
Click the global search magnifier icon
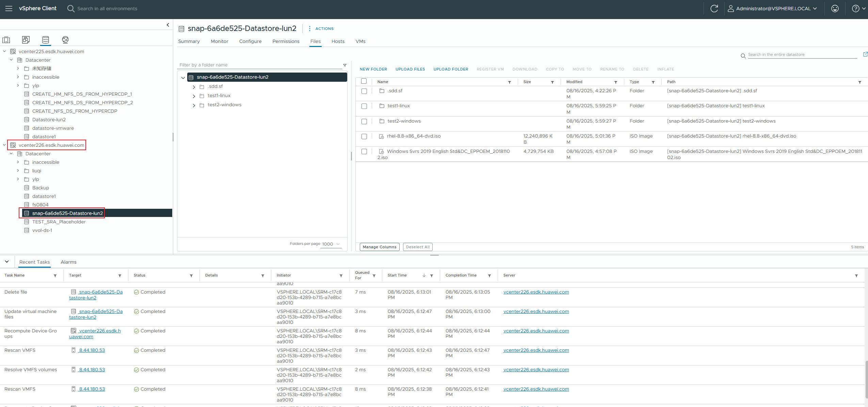coord(70,9)
